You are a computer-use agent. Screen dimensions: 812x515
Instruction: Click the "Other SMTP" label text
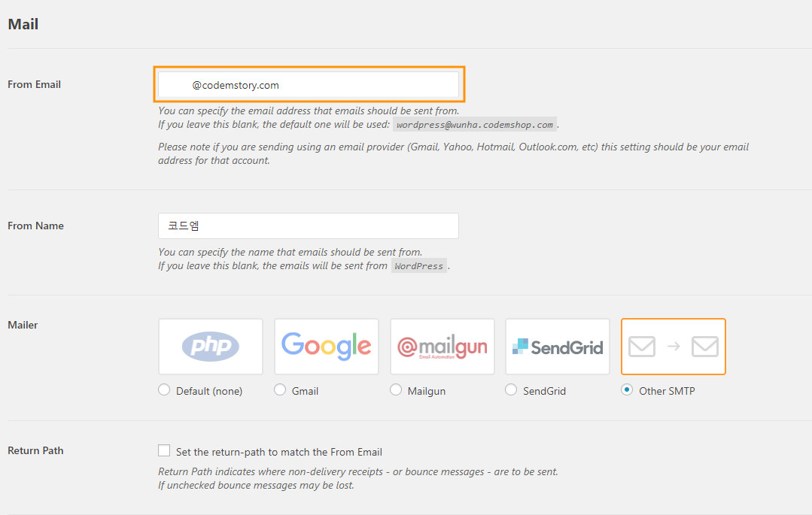667,391
